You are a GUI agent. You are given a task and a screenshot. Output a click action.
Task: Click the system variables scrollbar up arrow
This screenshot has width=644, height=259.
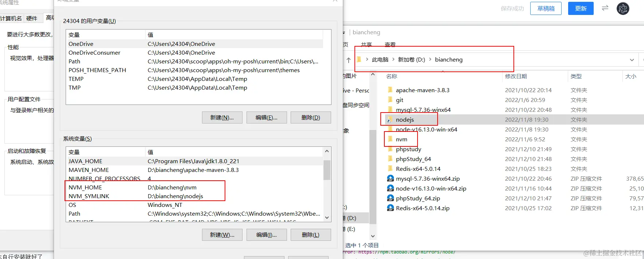[x=327, y=151]
